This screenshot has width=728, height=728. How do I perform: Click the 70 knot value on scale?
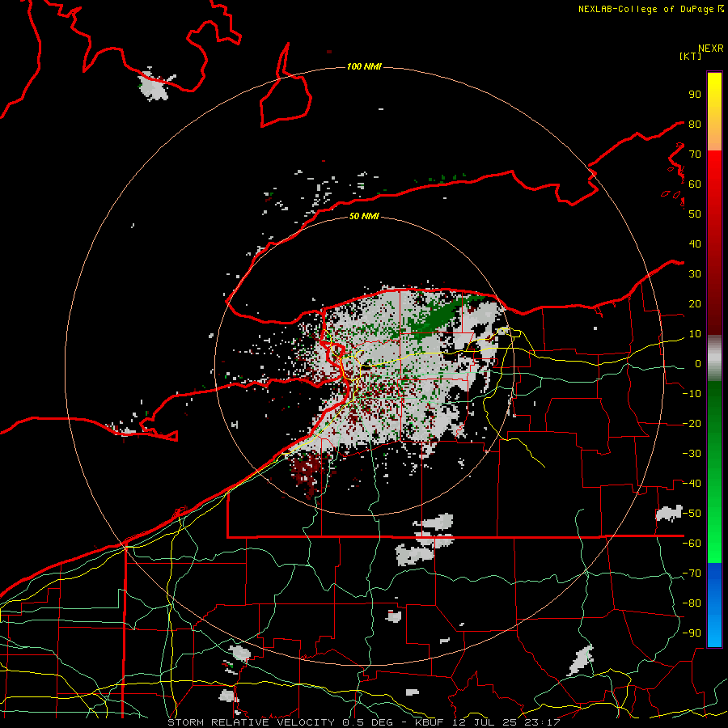tap(695, 154)
